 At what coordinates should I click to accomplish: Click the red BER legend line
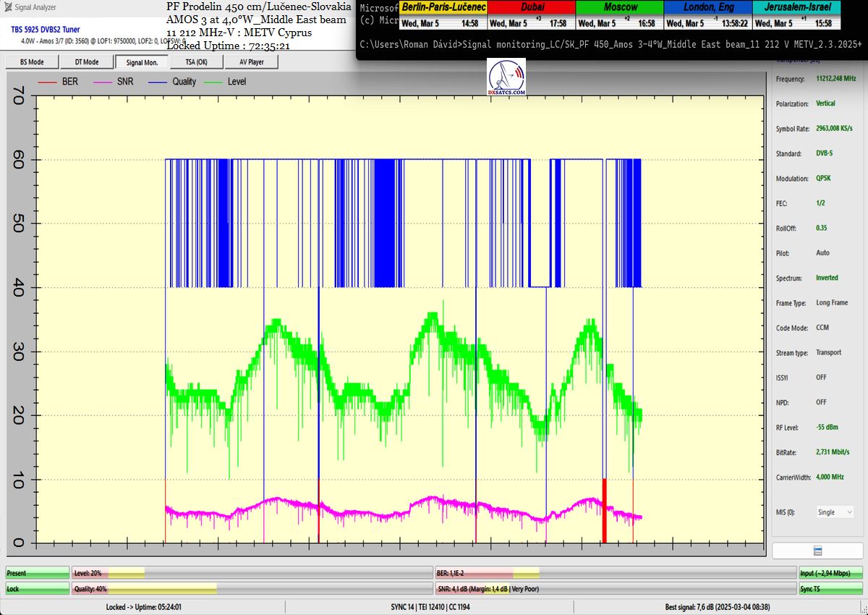tap(47, 82)
